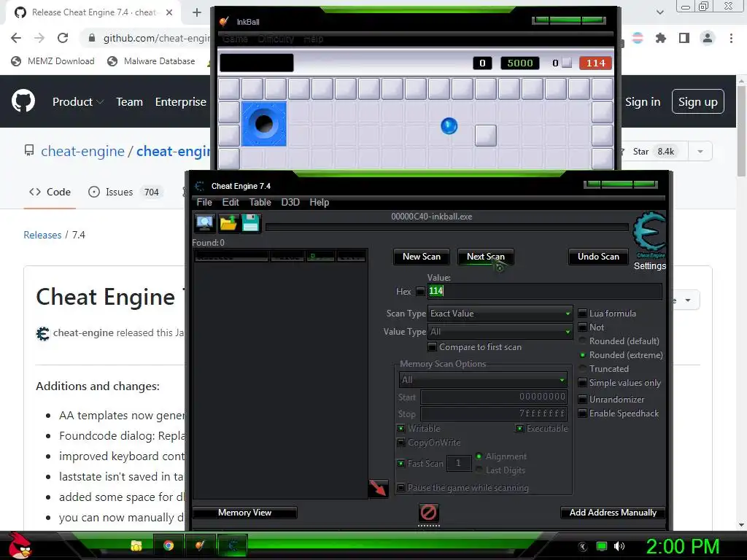Viewport: 747px width, 560px height.
Task: Open the D3D menu
Action: click(x=290, y=202)
